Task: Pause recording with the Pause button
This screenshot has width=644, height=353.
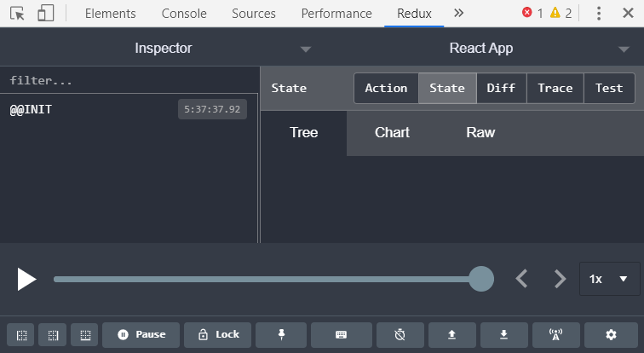Action: (141, 335)
